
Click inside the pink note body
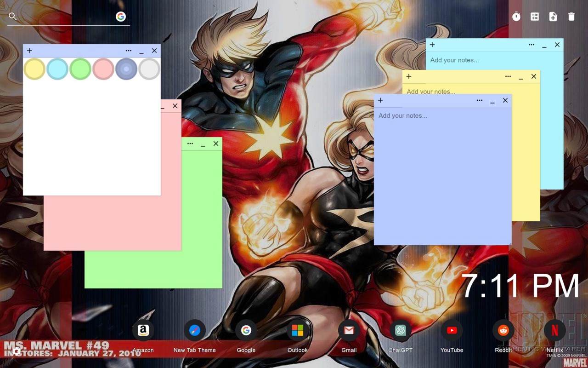[x=113, y=223]
